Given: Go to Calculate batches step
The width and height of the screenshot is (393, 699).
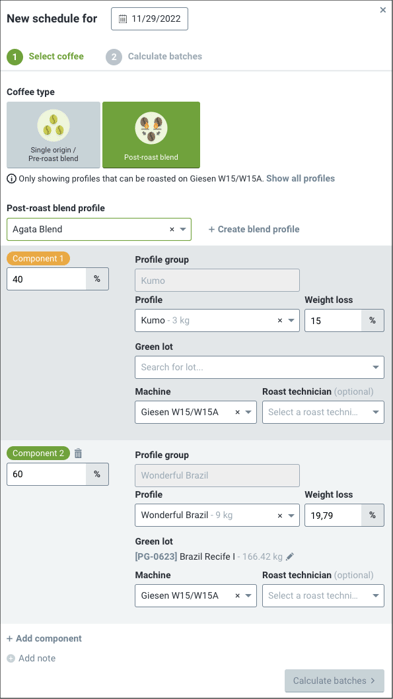Looking at the screenshot, I should click(x=154, y=57).
